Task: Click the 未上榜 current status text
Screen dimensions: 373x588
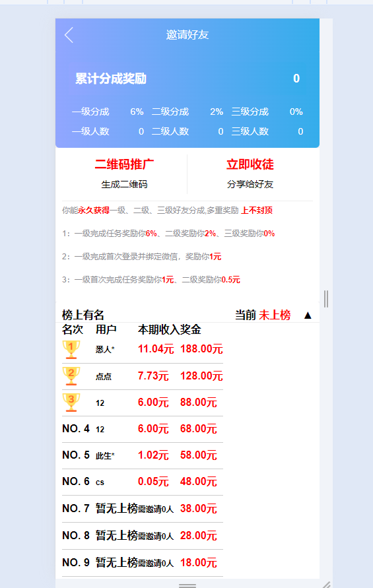Action: pos(275,315)
